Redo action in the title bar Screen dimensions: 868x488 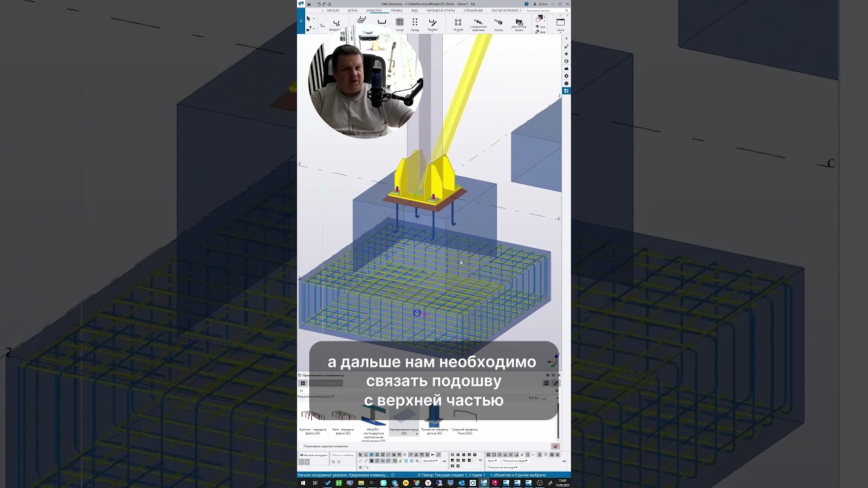click(324, 4)
